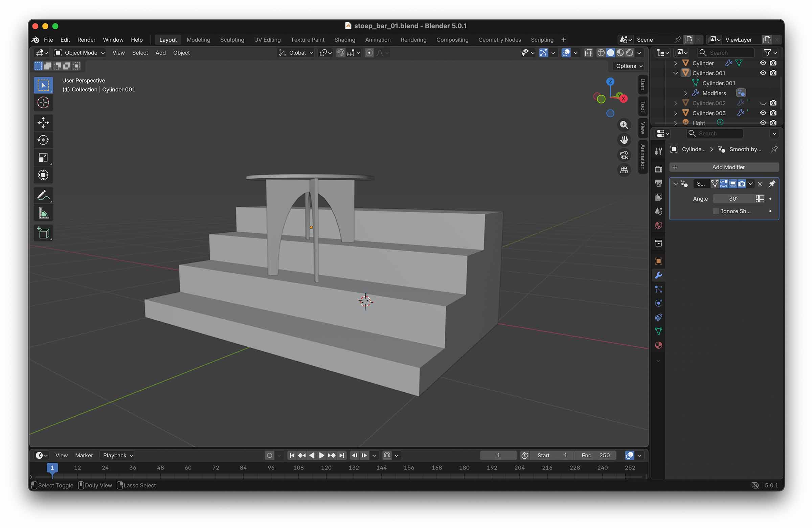Toggle camera view icon in viewport

pyautogui.click(x=624, y=155)
